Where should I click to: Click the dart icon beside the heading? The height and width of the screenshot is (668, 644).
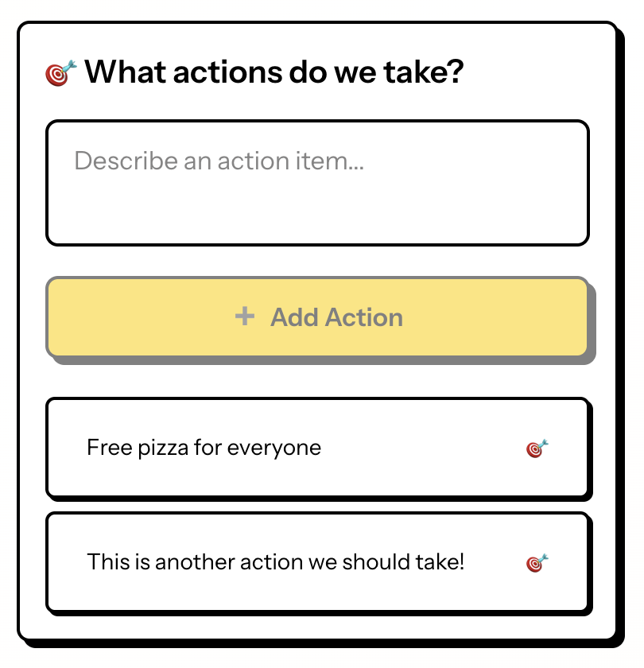click(61, 73)
